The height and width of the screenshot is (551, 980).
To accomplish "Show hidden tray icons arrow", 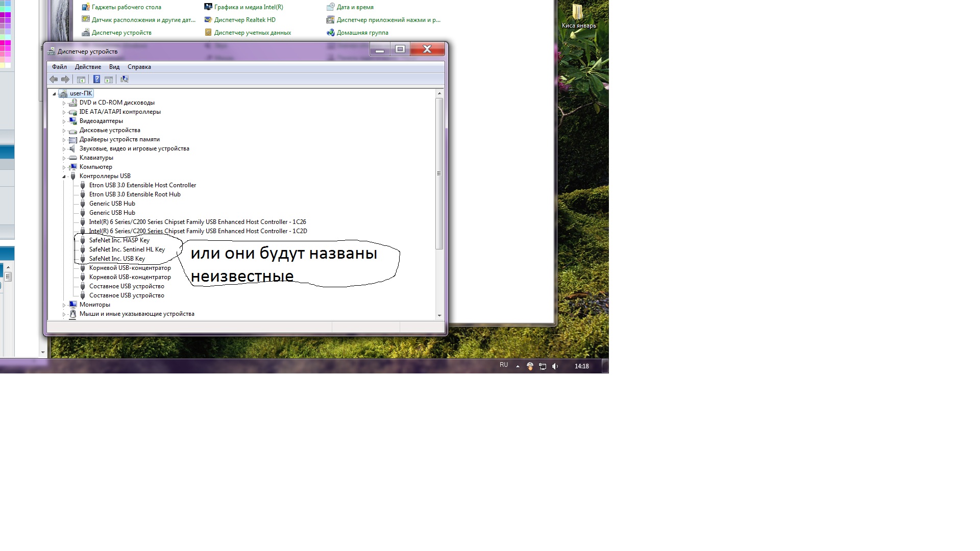I will point(518,366).
